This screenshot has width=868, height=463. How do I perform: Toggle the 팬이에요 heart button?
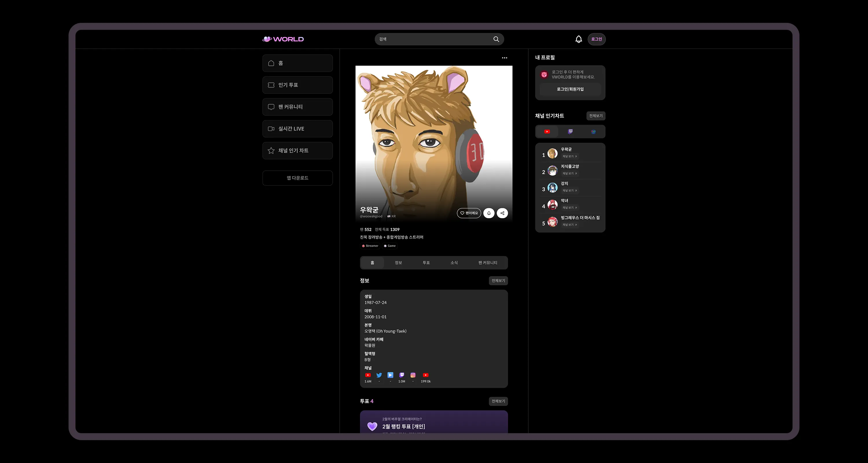(469, 213)
